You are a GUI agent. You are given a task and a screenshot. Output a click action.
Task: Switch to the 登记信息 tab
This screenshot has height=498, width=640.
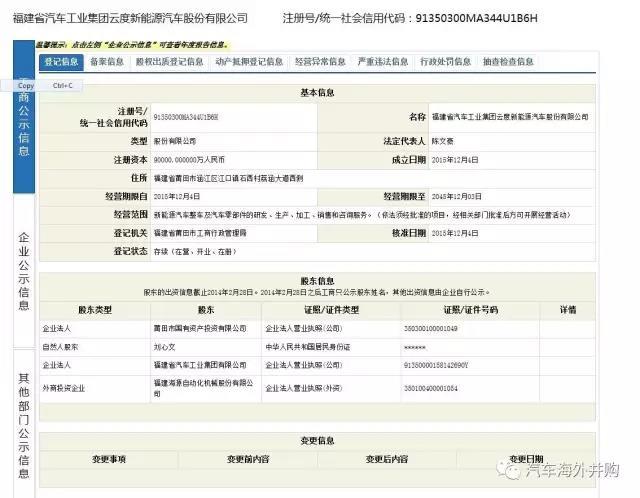point(62,62)
